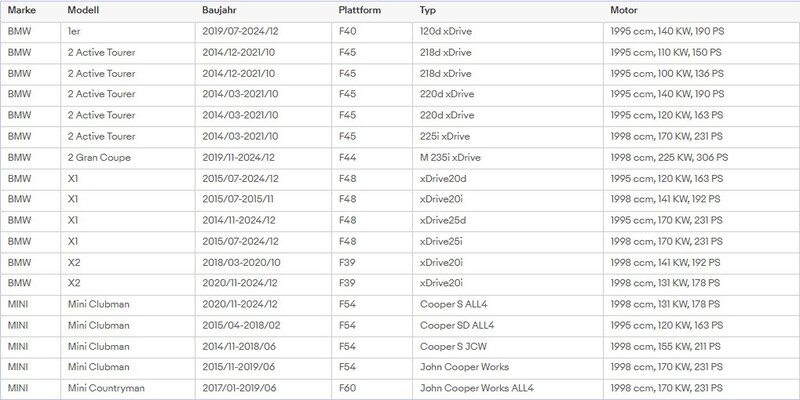This screenshot has height=400, width=800.
Task: Select build year '2017/01-2019/06'
Action: pyautogui.click(x=239, y=388)
